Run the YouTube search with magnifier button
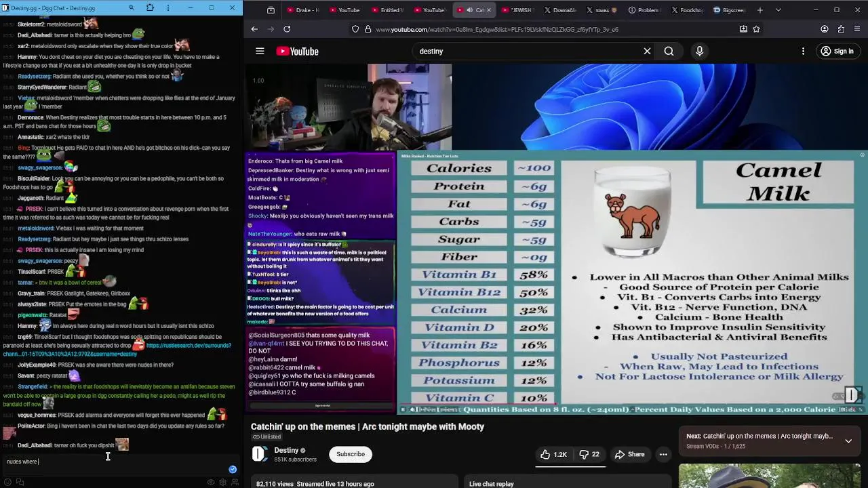Screen dimensions: 868x488 point(669,51)
